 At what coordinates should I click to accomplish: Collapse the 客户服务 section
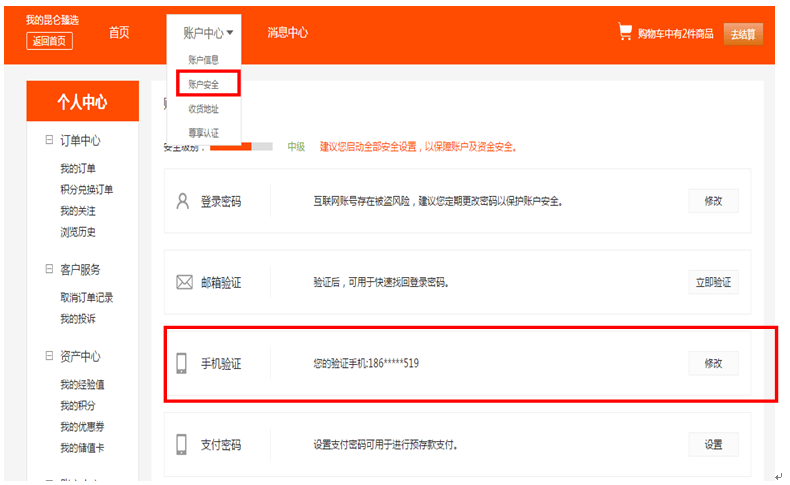pyautogui.click(x=49, y=270)
